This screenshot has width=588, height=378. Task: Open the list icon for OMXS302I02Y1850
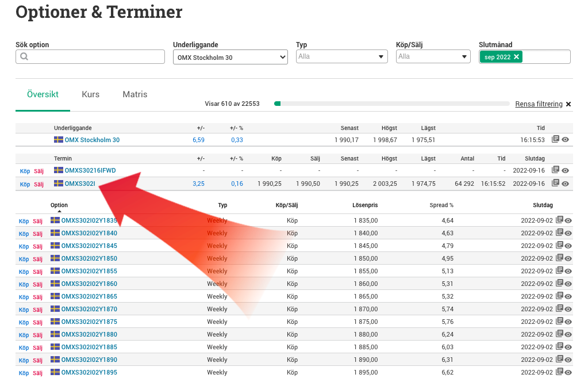tap(559, 258)
